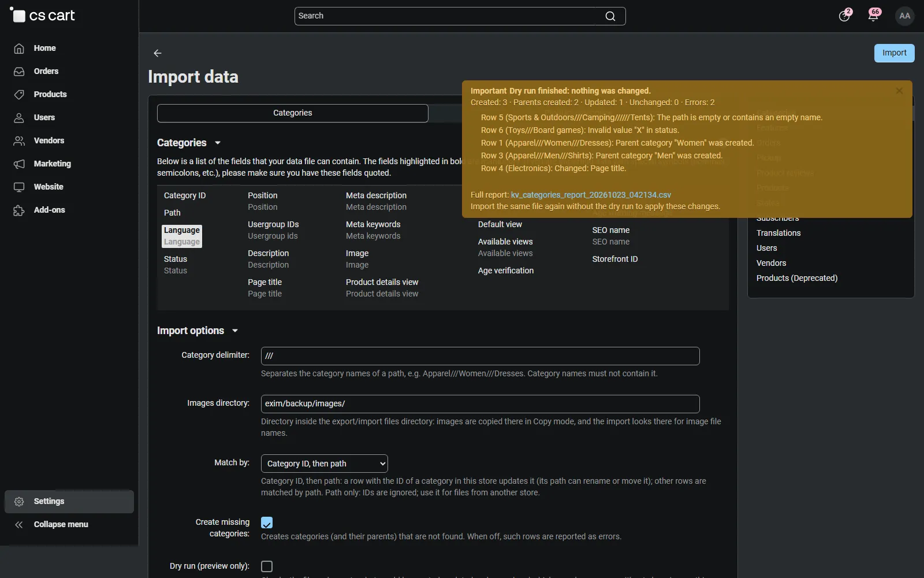Open the Home sidebar icon
This screenshot has height=578, width=924.
tap(19, 49)
